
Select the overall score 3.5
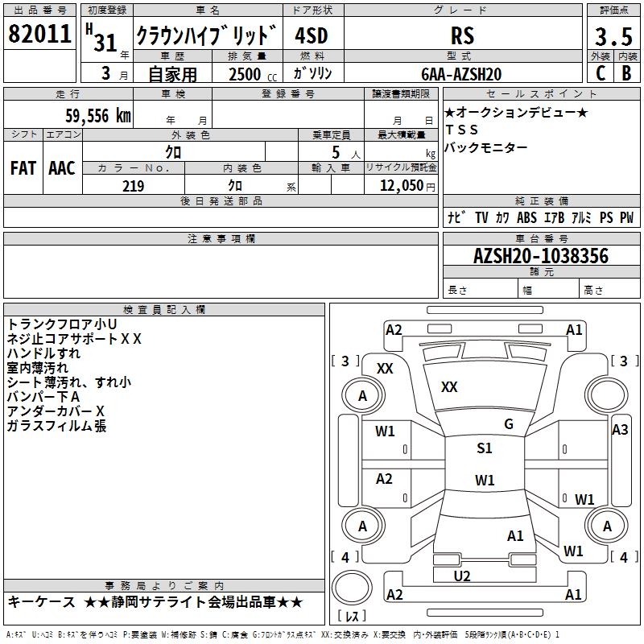click(x=613, y=36)
